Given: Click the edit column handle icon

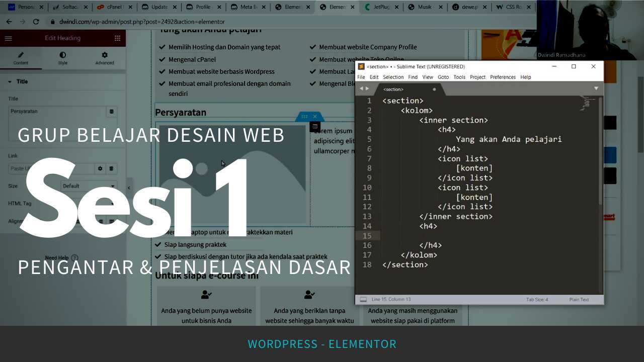Looking at the screenshot, I should click(x=314, y=127).
